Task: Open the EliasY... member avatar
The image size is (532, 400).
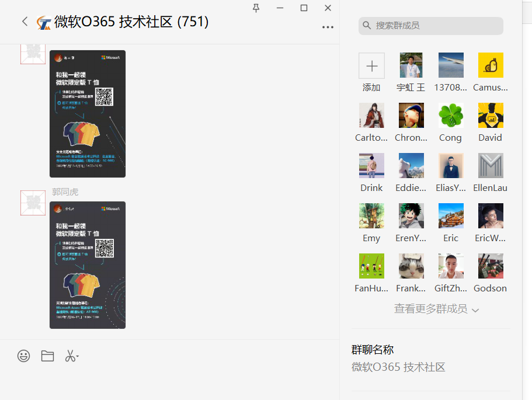Action: (x=451, y=166)
